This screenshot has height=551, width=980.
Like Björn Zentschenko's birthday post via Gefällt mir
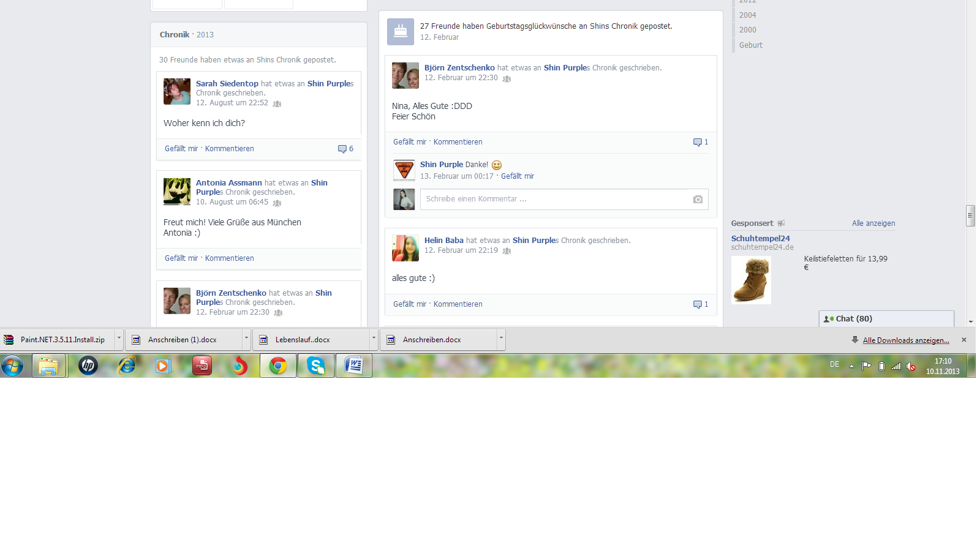410,142
